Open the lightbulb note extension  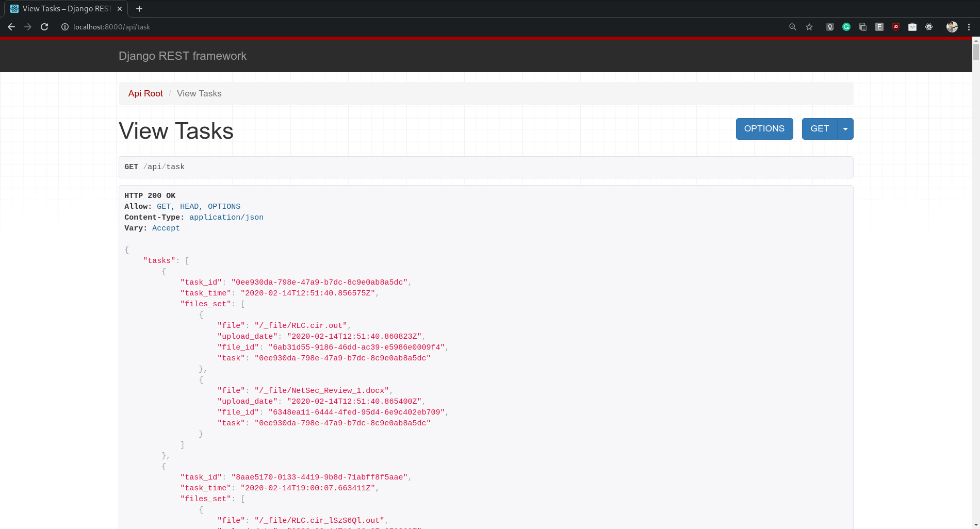coord(830,27)
